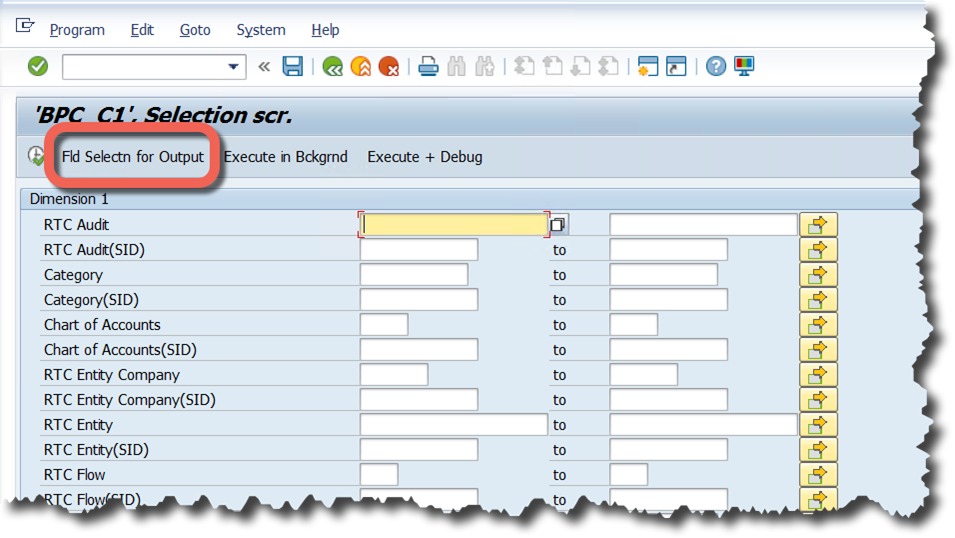Open the command field dropdown arrow
The width and height of the screenshot is (955, 538).
(x=234, y=67)
